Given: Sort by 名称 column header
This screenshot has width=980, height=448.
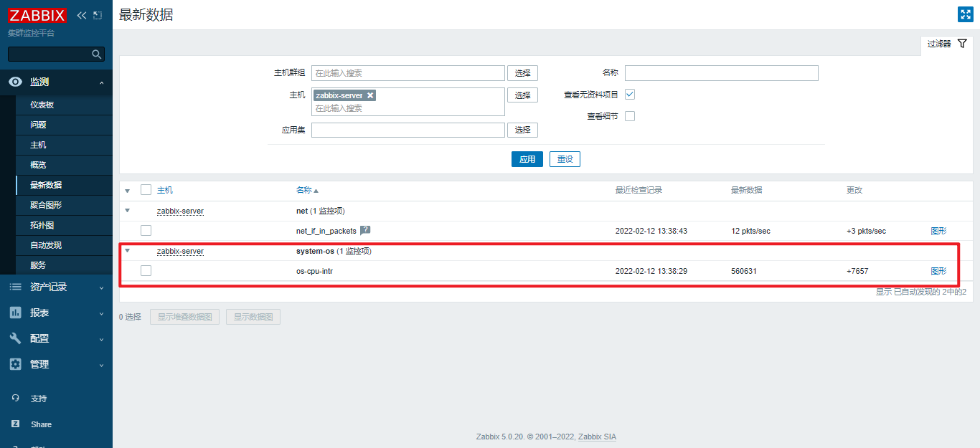Looking at the screenshot, I should pos(307,190).
